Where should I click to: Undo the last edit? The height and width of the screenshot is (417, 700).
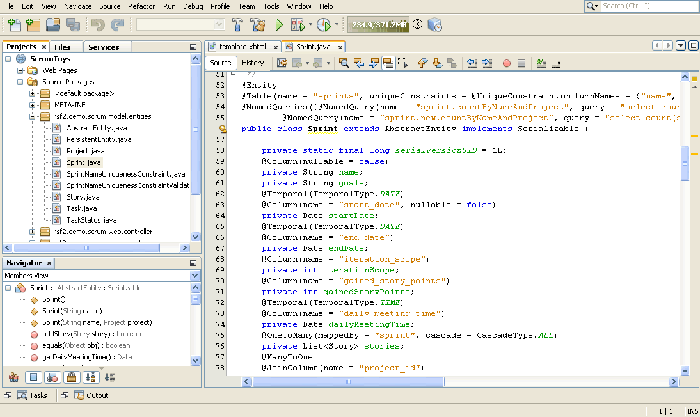pos(98,25)
